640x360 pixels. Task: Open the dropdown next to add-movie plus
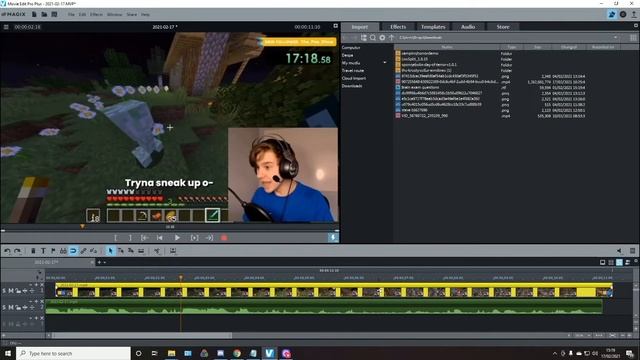pyautogui.click(x=105, y=262)
